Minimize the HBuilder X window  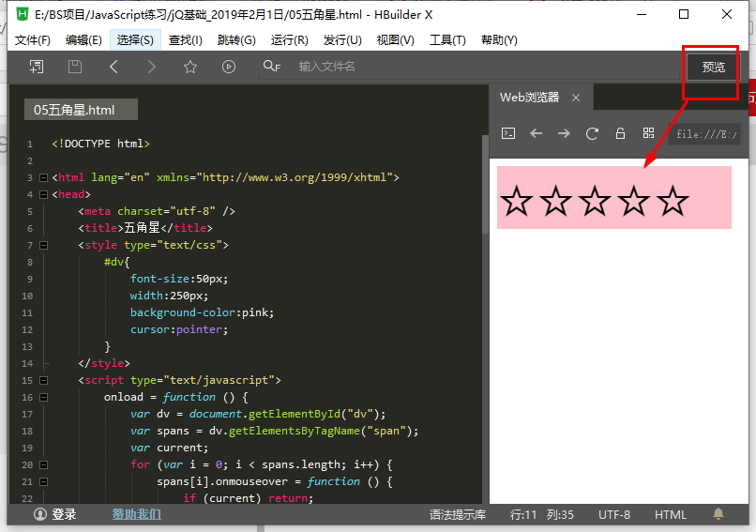pyautogui.click(x=642, y=14)
